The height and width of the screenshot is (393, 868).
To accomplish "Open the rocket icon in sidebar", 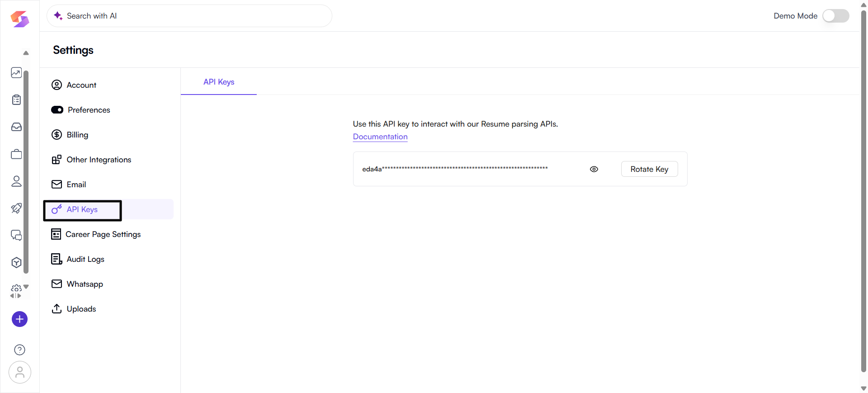I will [16, 208].
